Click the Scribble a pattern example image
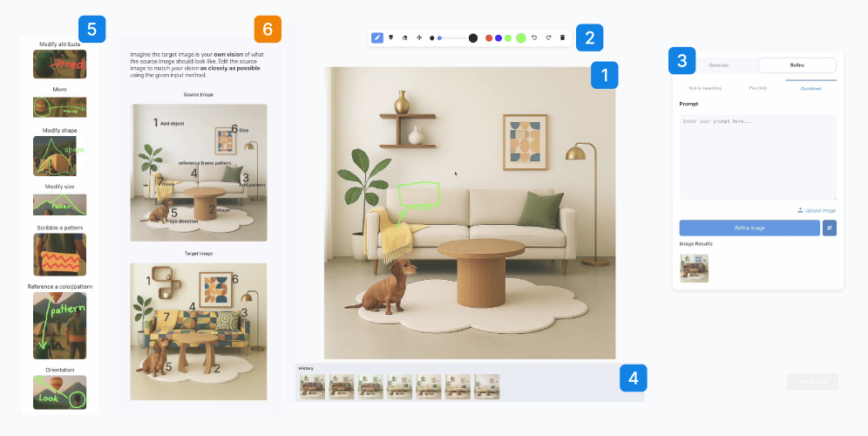Viewport: 868px width, 436px height. (x=60, y=255)
